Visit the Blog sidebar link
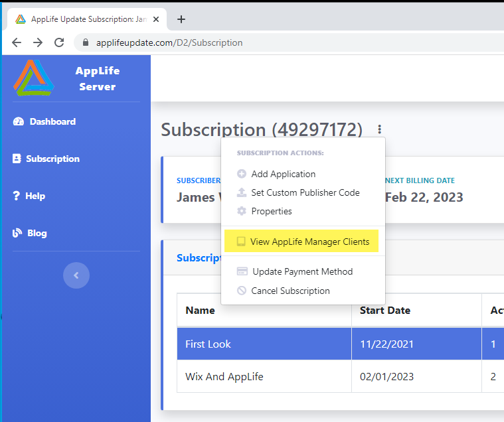This screenshot has height=422, width=504. [30, 233]
